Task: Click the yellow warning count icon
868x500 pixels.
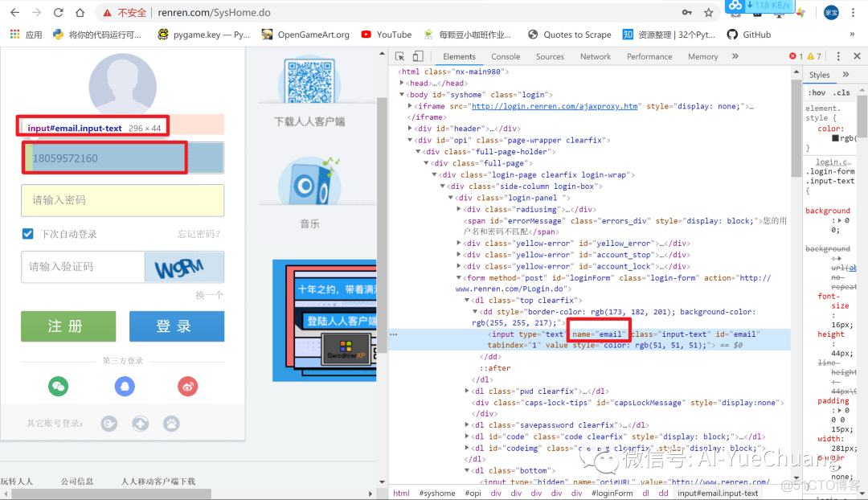Action: 810,56
